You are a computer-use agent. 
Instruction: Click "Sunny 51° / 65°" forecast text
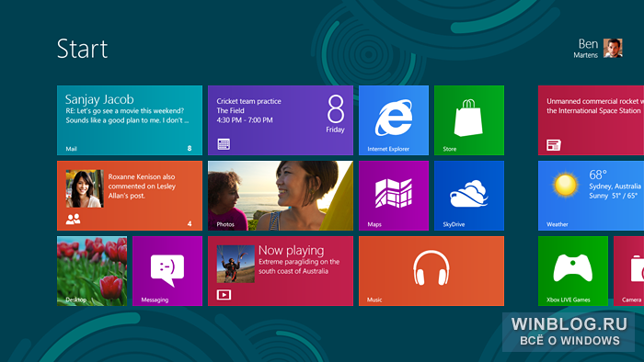coord(614,196)
